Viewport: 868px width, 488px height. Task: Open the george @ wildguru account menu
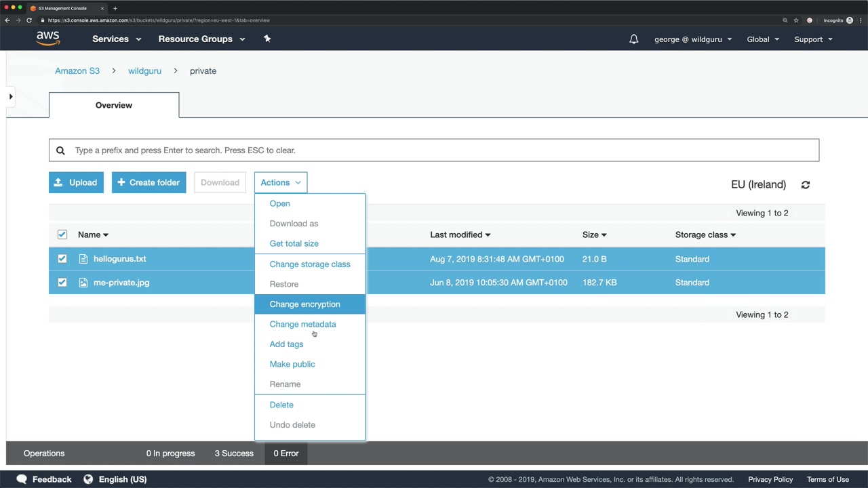click(693, 39)
